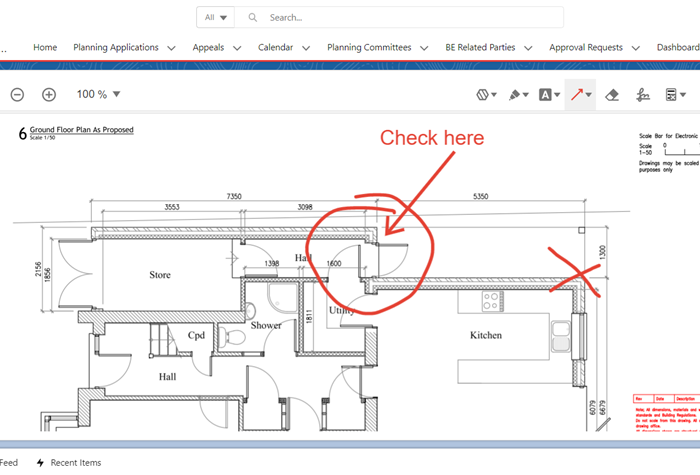Select the text box annotation tool

coord(545,95)
